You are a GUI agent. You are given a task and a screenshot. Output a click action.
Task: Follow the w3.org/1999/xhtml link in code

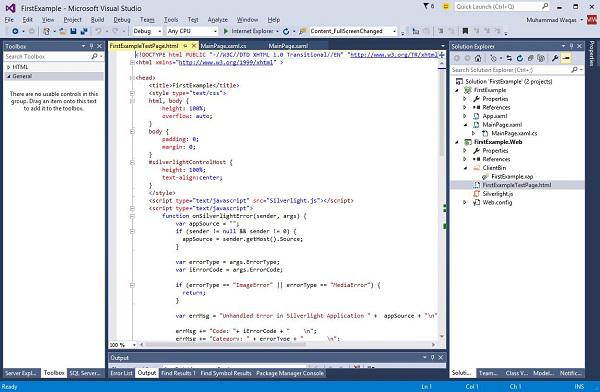click(x=226, y=62)
